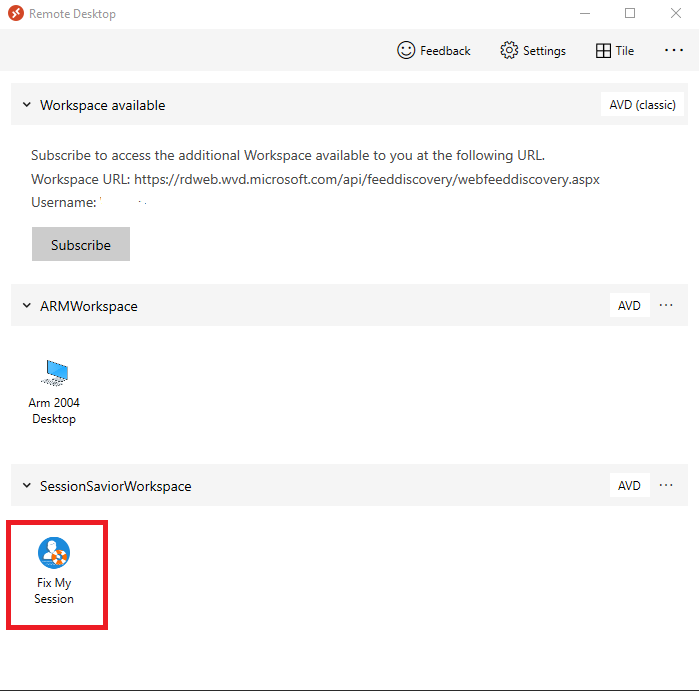Launch the Arm 2004 Desktop resource
The width and height of the screenshot is (699, 691).
tap(54, 391)
